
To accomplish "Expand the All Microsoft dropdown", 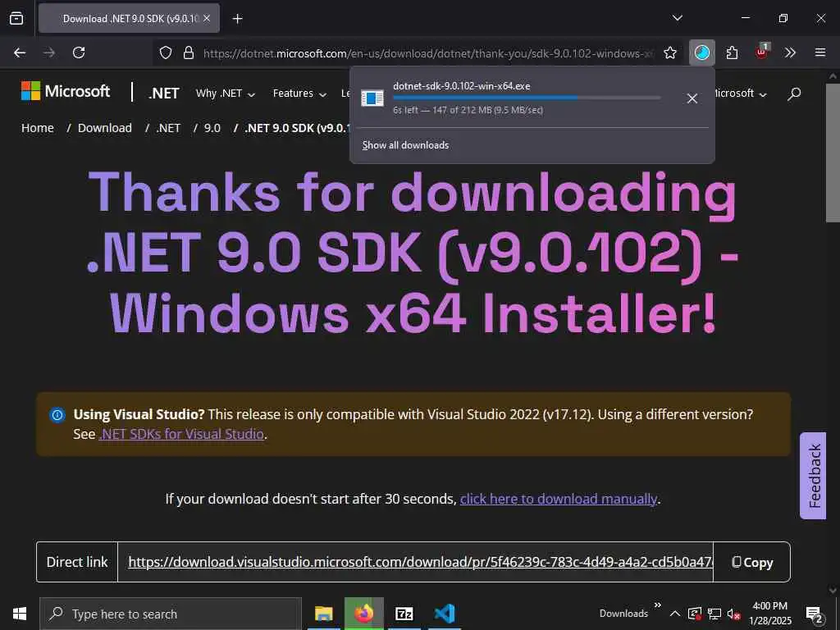I will tap(742, 94).
